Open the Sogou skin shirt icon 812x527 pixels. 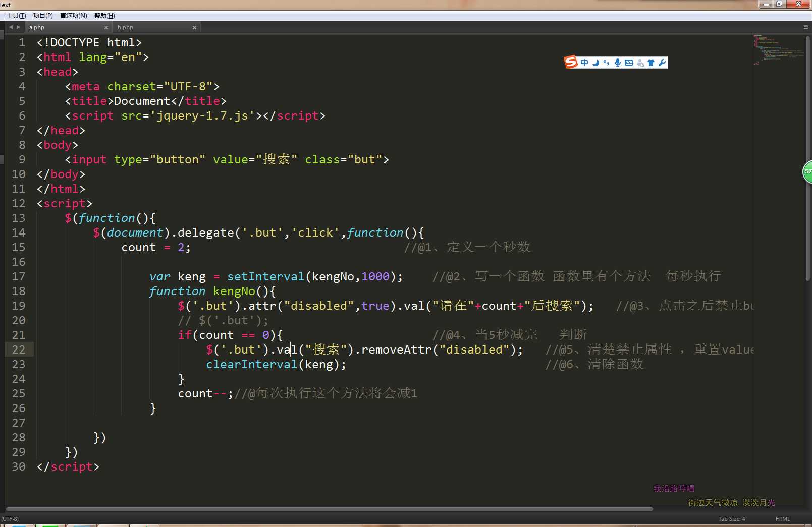pyautogui.click(x=651, y=63)
